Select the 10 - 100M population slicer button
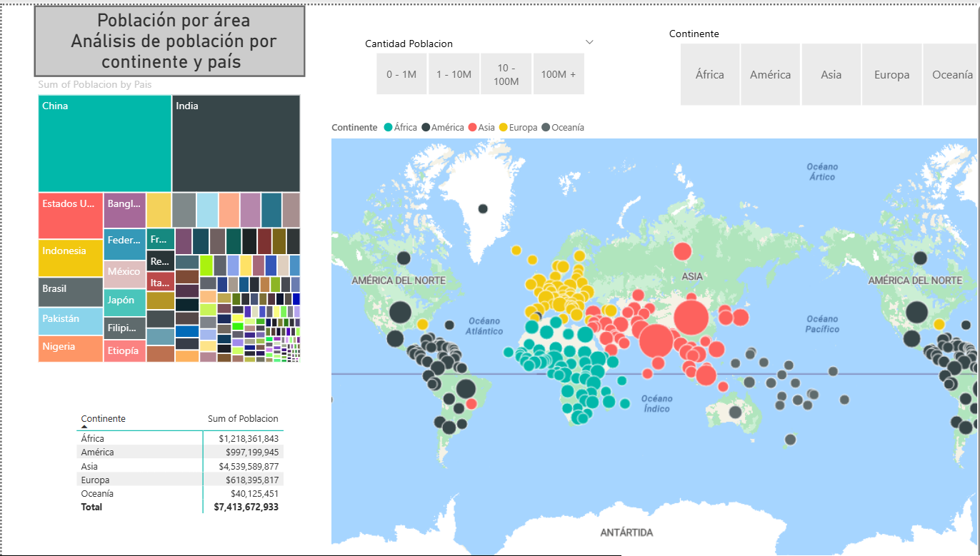980x556 pixels. (506, 74)
